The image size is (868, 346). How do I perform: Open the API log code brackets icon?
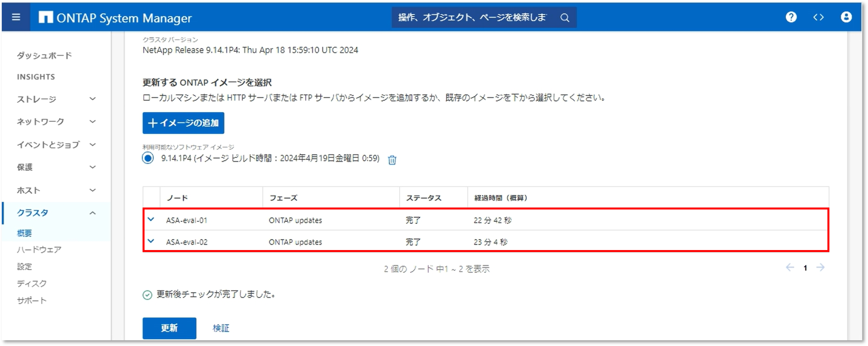click(x=819, y=17)
